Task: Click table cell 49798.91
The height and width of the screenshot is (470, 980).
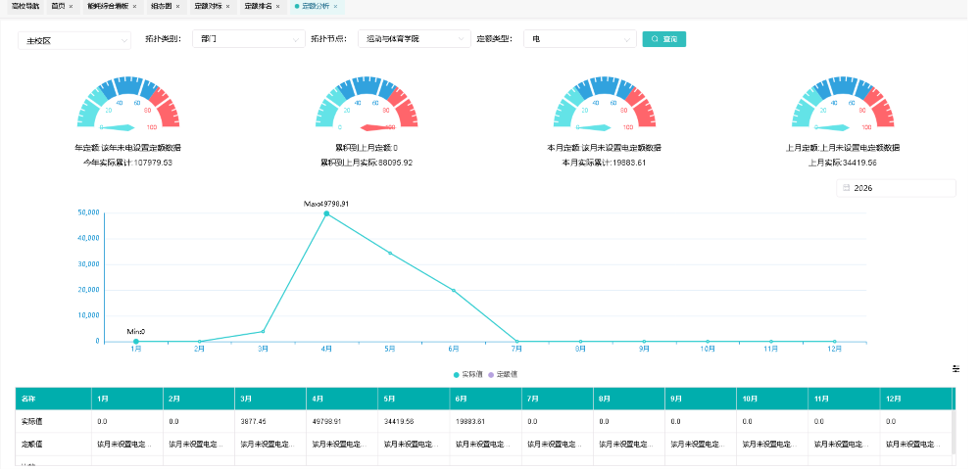Action: 342,421
